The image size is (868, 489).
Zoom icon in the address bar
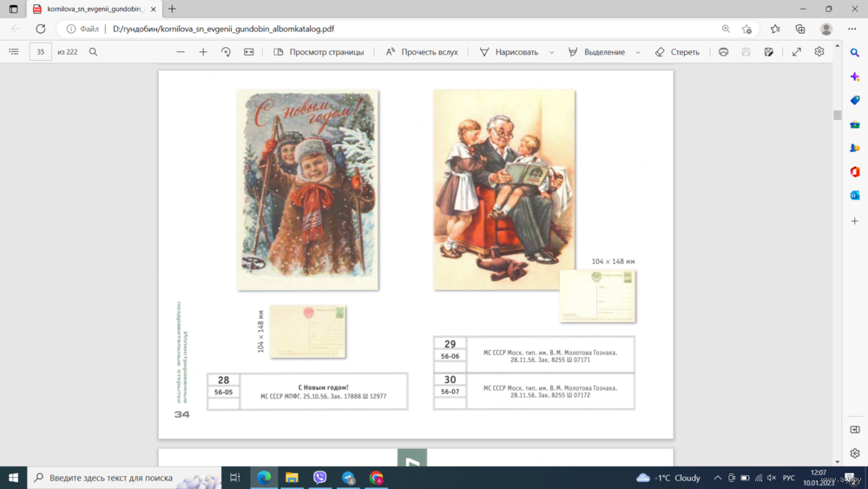[x=726, y=29]
